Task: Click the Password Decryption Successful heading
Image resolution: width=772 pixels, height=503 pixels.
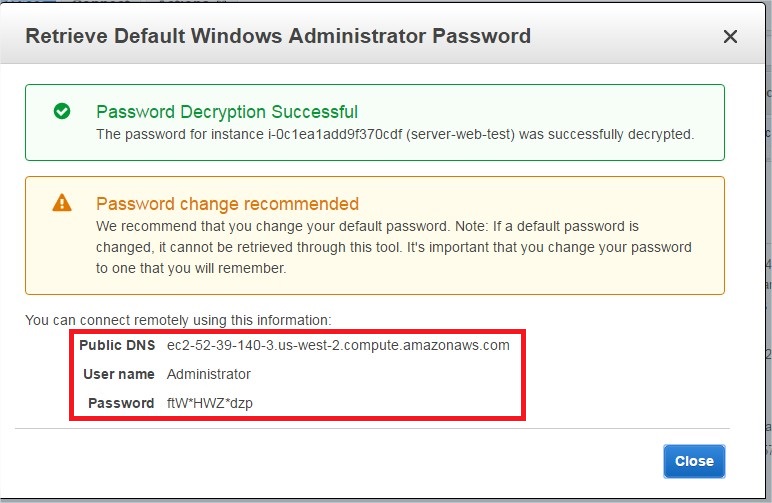Action: pyautogui.click(x=227, y=112)
